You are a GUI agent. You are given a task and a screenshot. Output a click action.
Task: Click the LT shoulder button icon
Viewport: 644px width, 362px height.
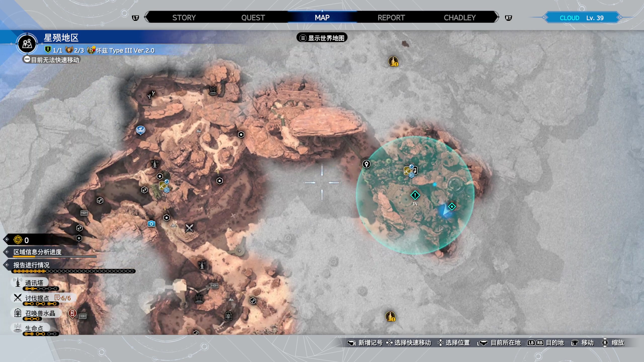[x=136, y=18]
